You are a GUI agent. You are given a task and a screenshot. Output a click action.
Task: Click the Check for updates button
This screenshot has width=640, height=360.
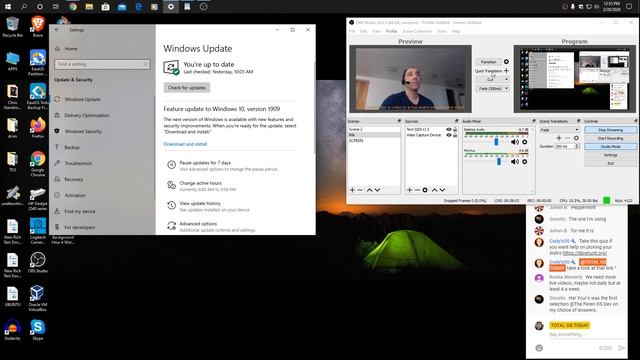(x=187, y=88)
